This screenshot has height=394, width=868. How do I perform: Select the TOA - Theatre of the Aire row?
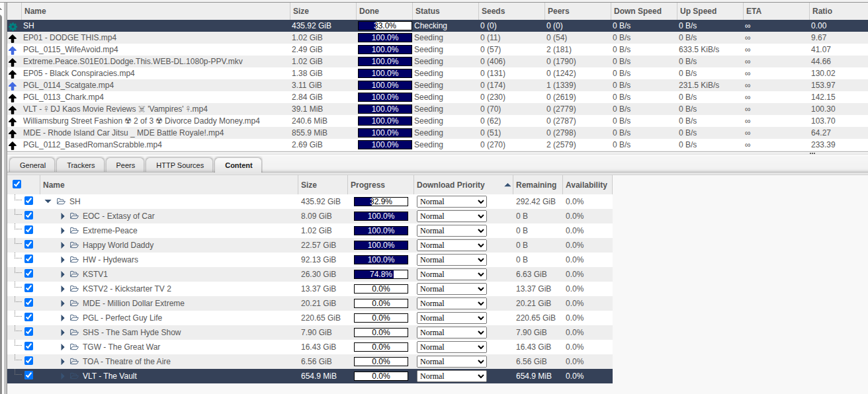(310, 362)
